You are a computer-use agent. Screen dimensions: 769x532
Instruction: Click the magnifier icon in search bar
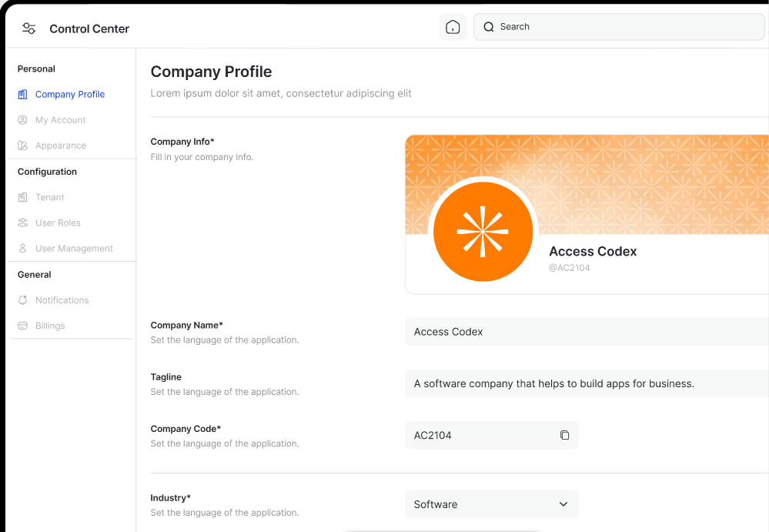488,27
